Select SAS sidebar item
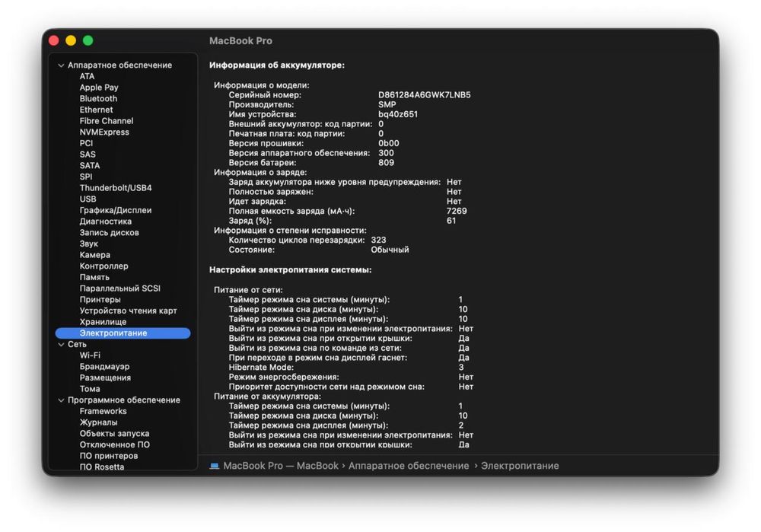Viewport: 761px width, 532px height. tap(88, 155)
